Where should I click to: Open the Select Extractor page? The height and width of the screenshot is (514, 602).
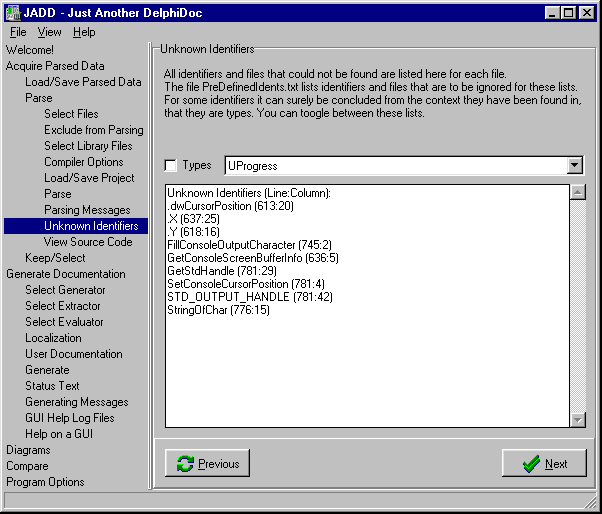tap(63, 306)
